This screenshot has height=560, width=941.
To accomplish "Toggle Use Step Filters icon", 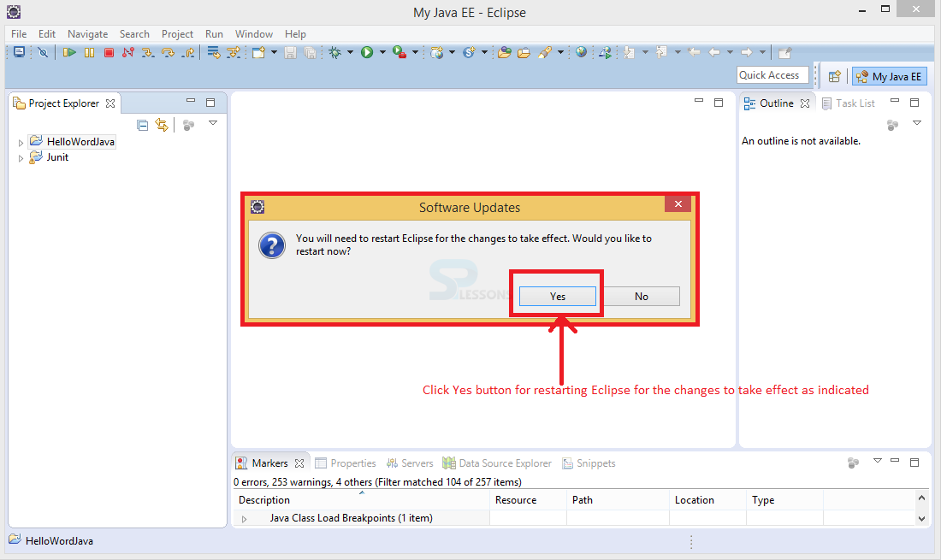I will point(234,53).
